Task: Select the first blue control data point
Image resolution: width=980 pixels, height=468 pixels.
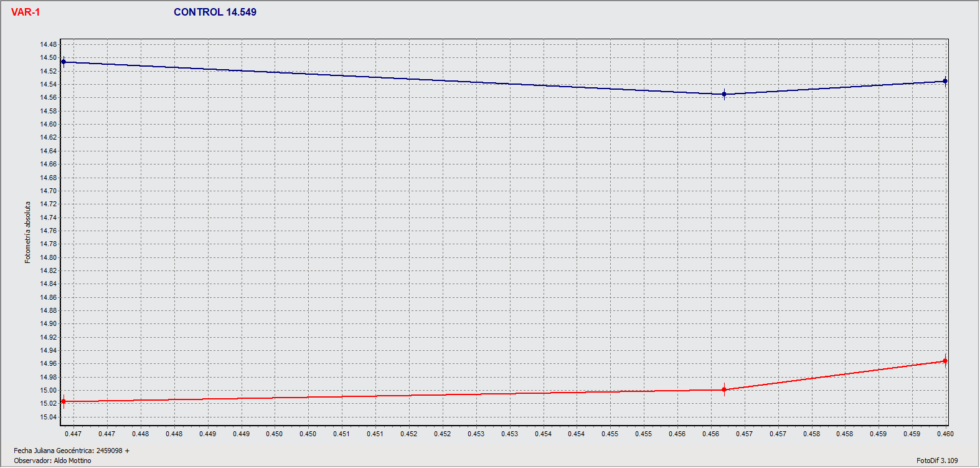Action: point(64,62)
